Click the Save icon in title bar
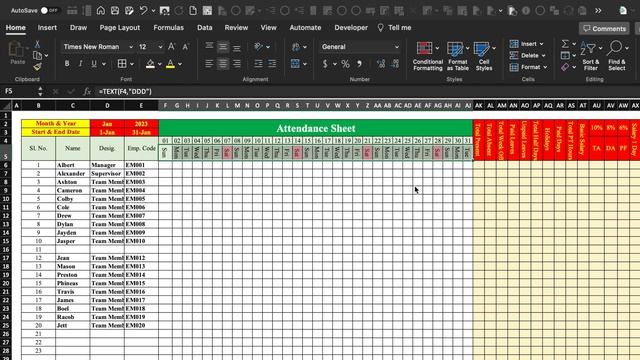 [x=115, y=11]
